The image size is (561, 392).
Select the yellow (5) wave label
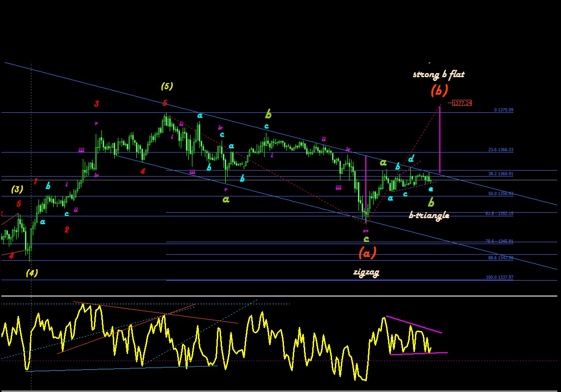pos(167,86)
